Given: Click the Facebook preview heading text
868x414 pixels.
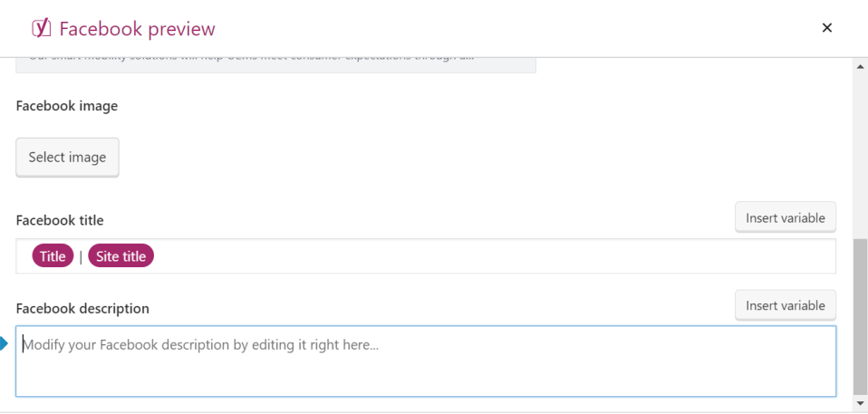Looking at the screenshot, I should (x=137, y=29).
